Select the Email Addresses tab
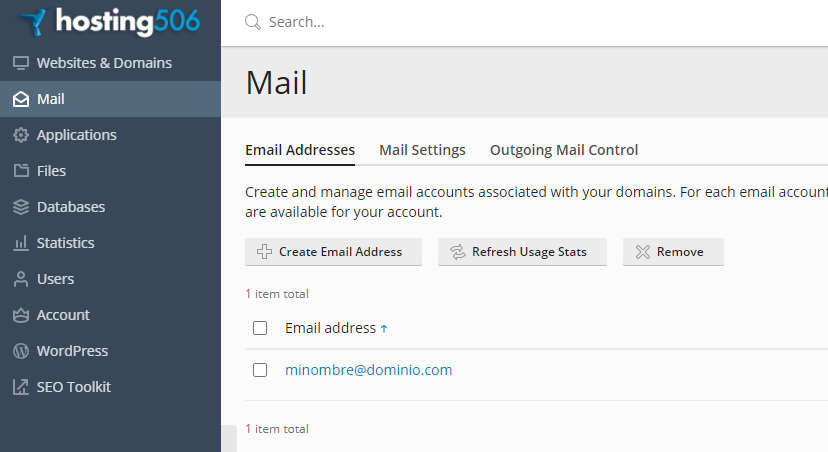 click(300, 150)
